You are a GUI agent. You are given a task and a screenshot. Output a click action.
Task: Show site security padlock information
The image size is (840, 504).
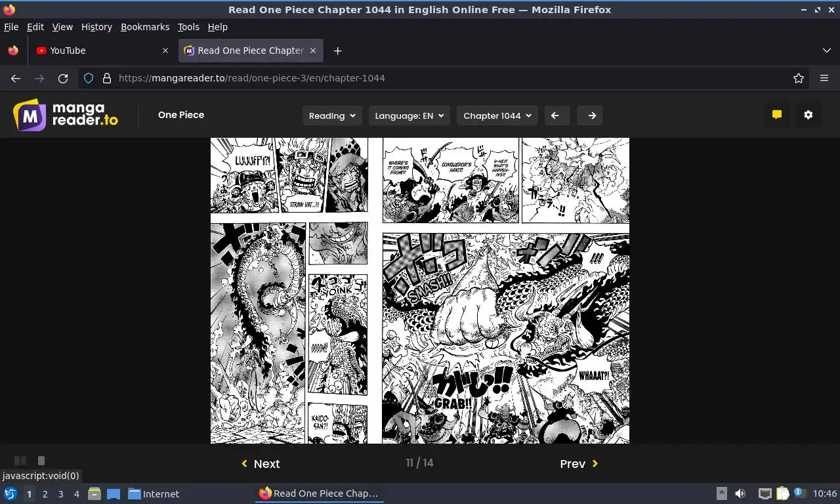[107, 78]
